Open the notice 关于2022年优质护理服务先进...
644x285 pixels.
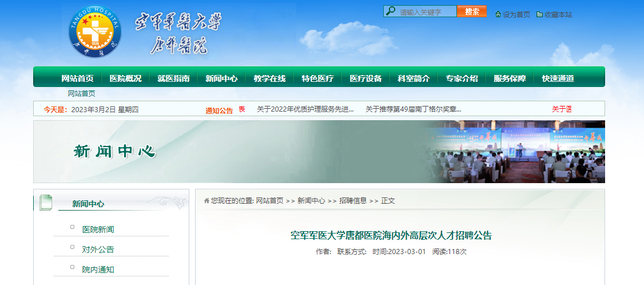(x=305, y=109)
